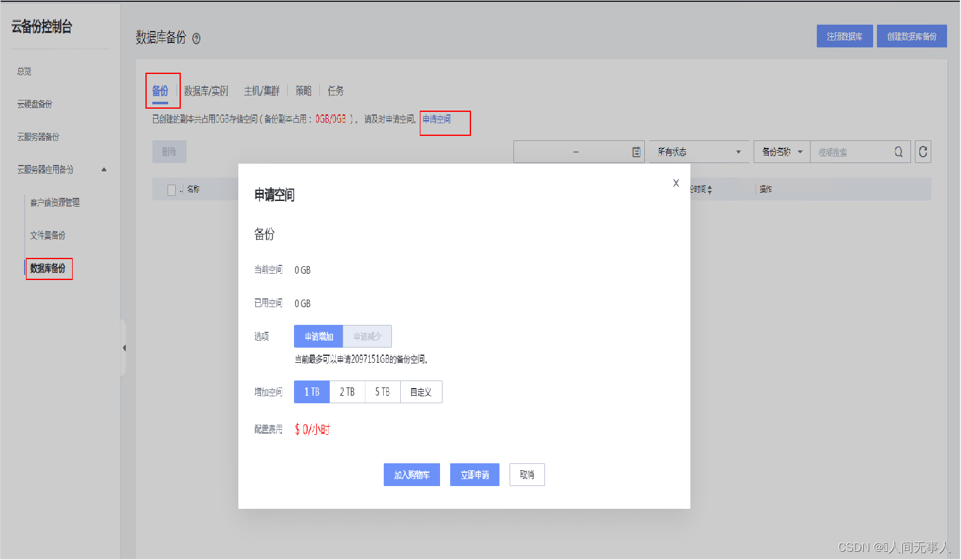Switch to the 策略 tab
Image resolution: width=961 pixels, height=560 pixels.
303,91
